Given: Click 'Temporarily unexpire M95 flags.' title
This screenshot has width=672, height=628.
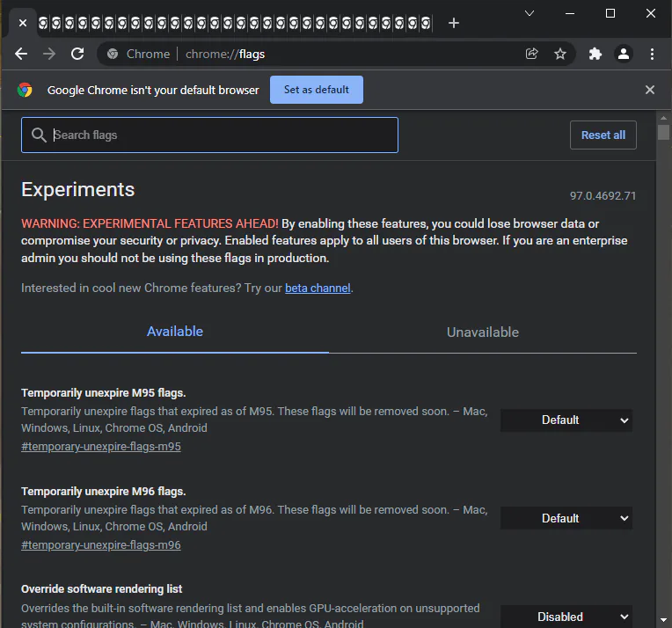Looking at the screenshot, I should (103, 393).
